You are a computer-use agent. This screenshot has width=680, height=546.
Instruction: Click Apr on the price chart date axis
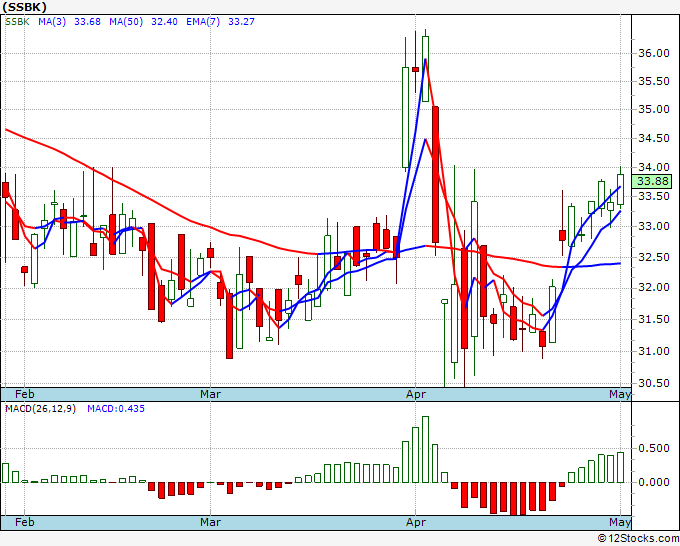point(416,394)
